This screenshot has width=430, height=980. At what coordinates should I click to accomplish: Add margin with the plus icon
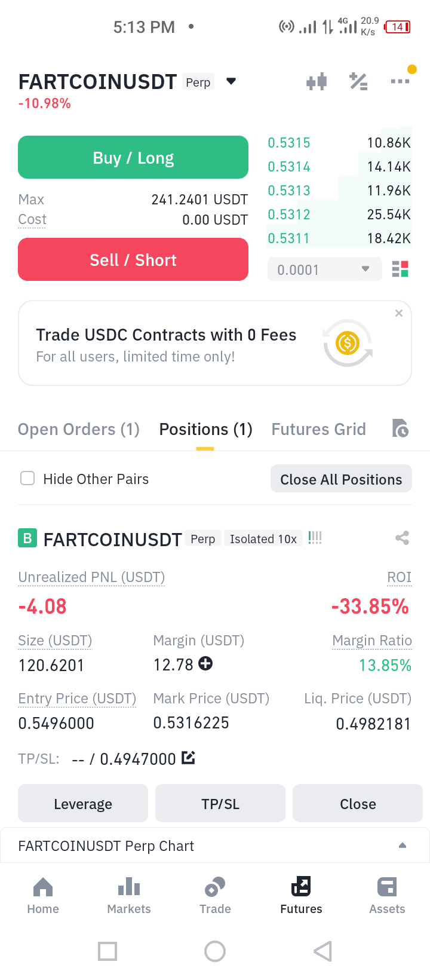click(x=205, y=663)
